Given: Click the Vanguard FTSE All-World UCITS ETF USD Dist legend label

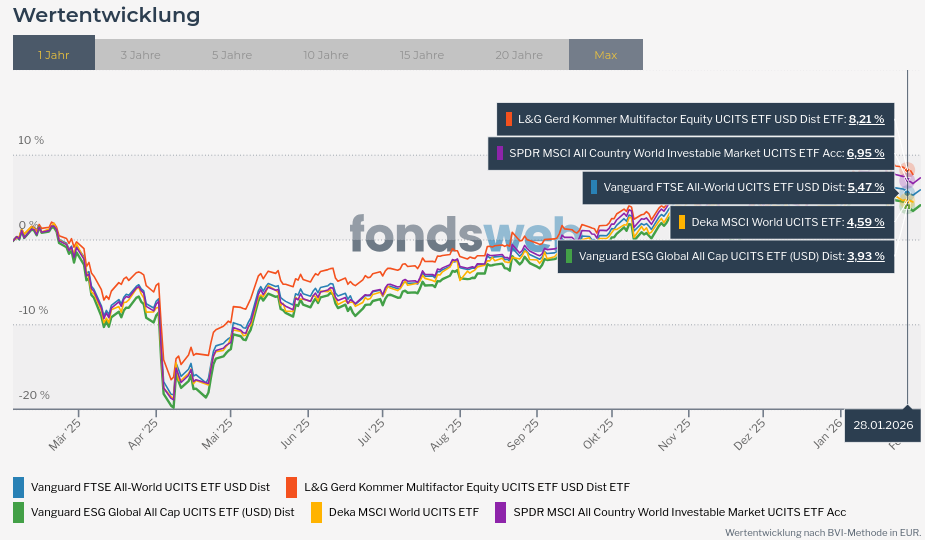Looking at the screenshot, I should 150,487.
